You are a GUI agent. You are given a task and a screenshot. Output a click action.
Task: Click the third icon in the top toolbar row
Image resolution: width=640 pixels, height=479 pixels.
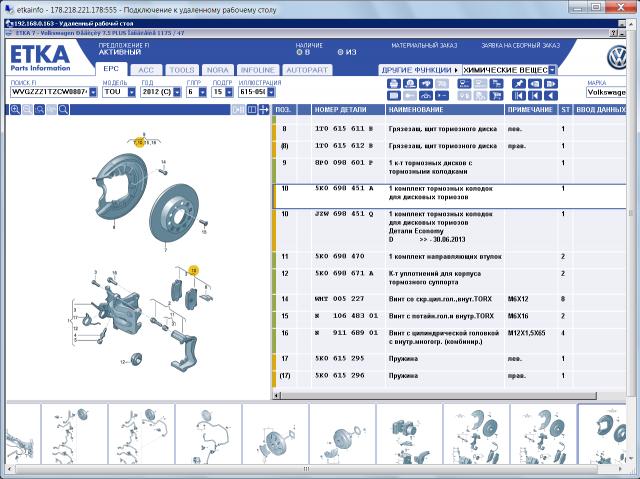tap(426, 84)
